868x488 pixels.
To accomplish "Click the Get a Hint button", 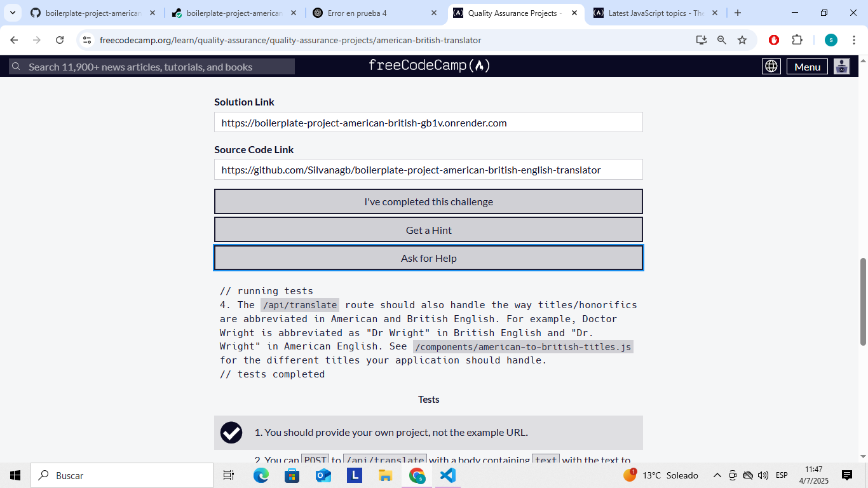I will (x=428, y=230).
